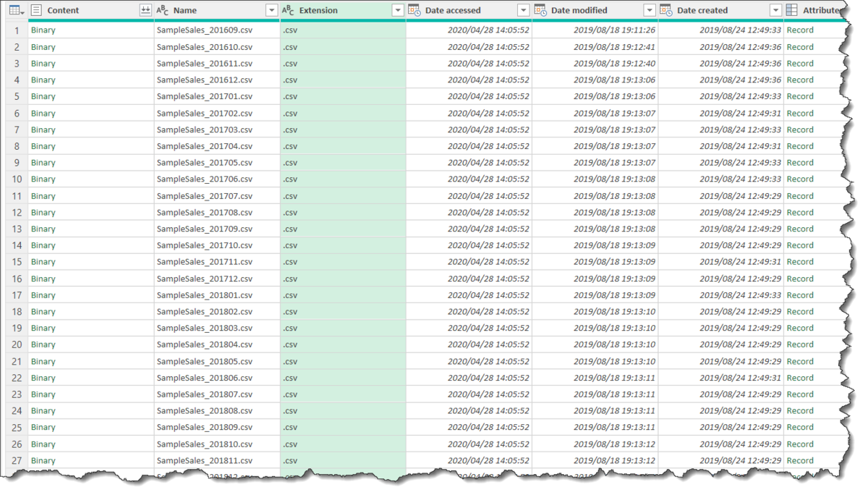Click the ABC type icon of the Extension column
The width and height of the screenshot is (868, 495).
pos(288,11)
